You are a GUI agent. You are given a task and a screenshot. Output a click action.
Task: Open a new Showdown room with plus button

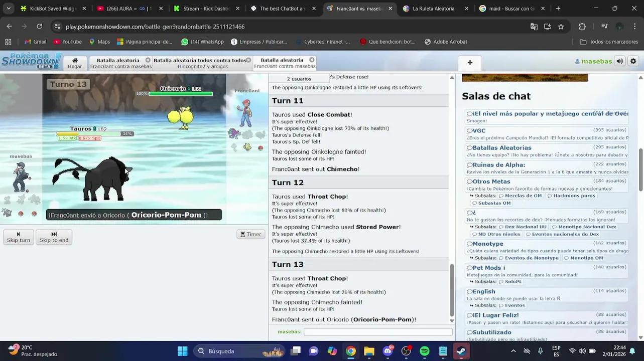click(x=470, y=63)
